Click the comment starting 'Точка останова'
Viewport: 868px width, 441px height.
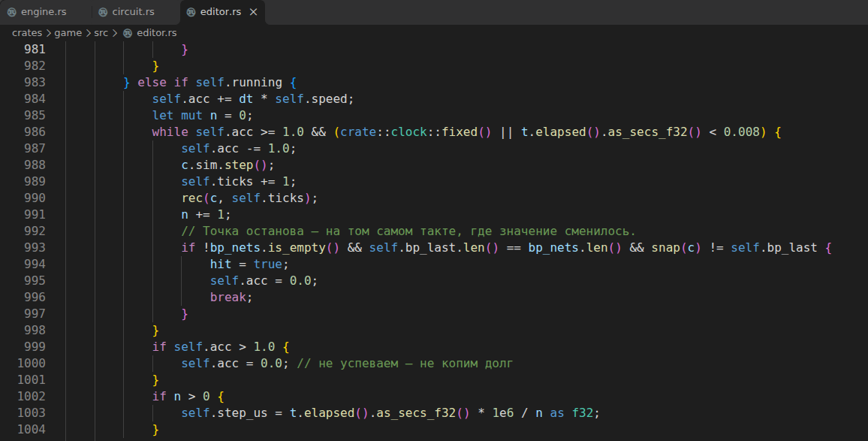point(408,231)
